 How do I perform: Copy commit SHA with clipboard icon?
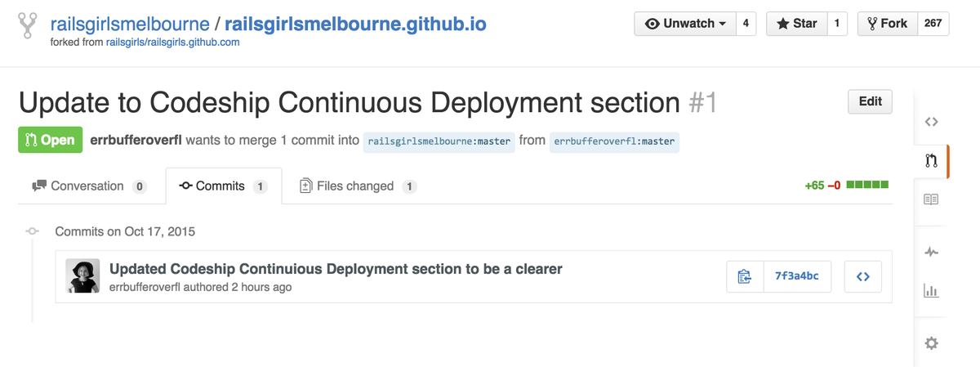click(745, 277)
